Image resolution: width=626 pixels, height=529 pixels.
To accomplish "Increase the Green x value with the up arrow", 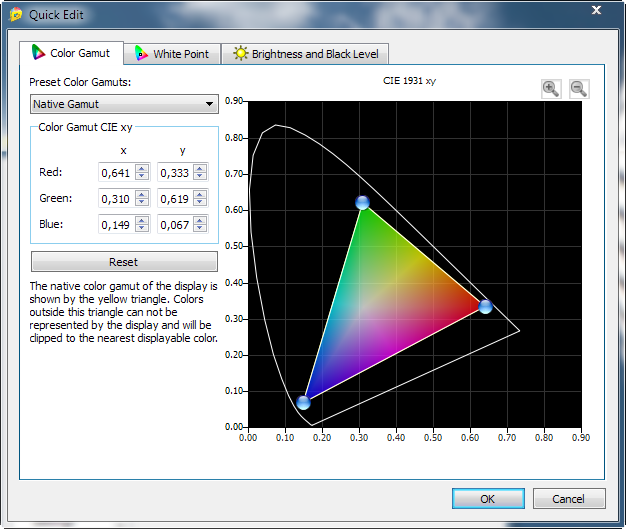I will [x=141, y=194].
